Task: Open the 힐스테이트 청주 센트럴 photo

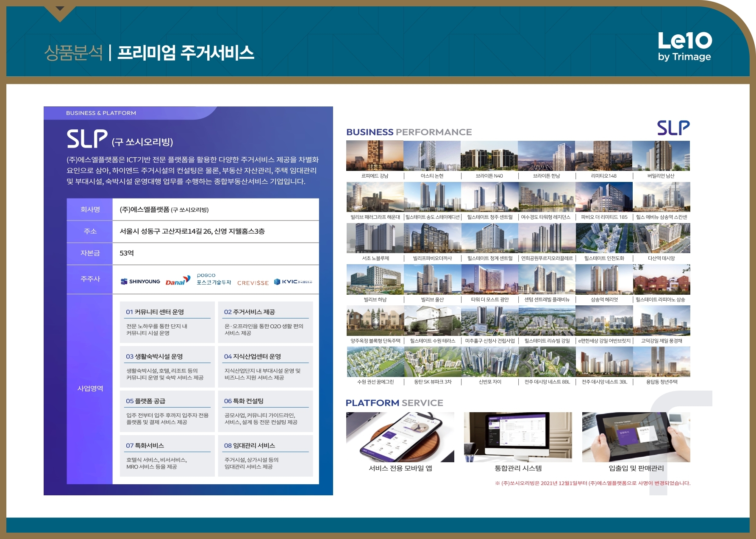Action: coord(489,197)
